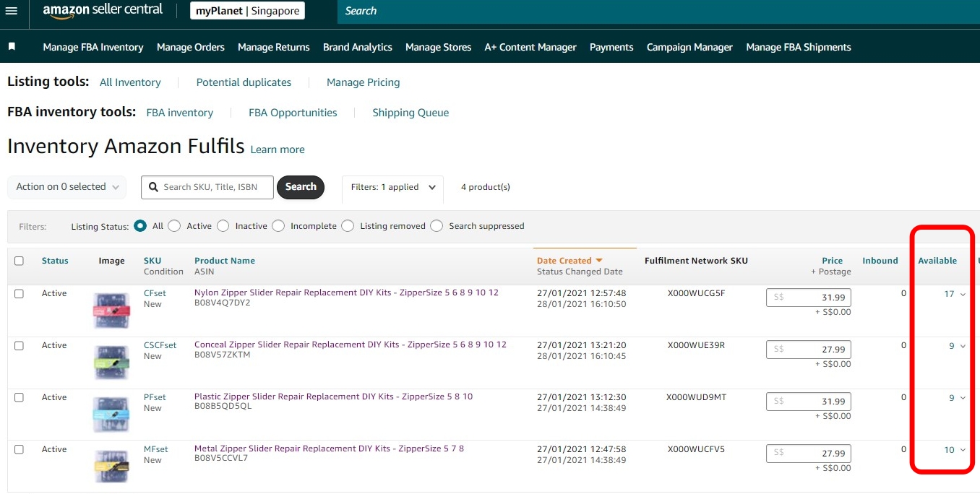Expand Available quantity 10 chevron

(x=963, y=450)
